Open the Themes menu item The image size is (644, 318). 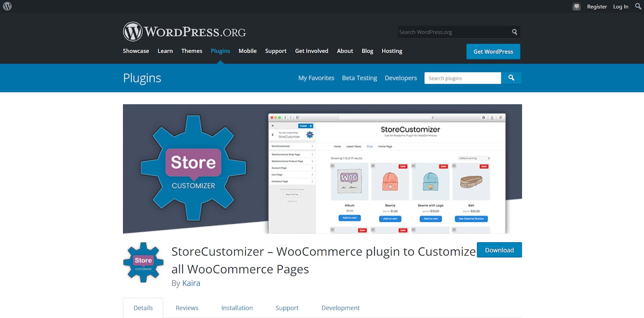pos(192,51)
